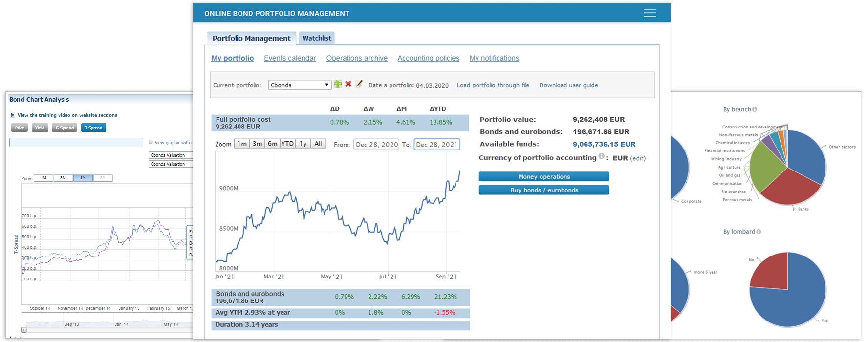Click the red X delete-portfolio icon

[x=348, y=84]
